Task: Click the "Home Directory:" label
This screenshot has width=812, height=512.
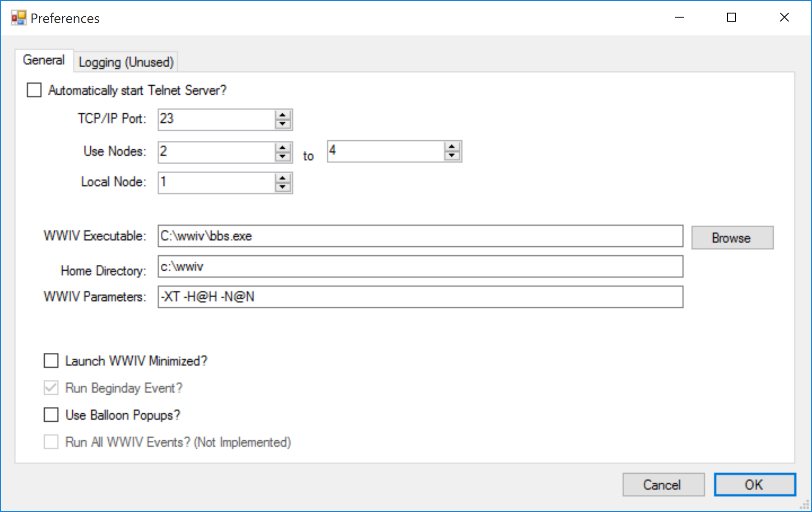Action: 104,271
